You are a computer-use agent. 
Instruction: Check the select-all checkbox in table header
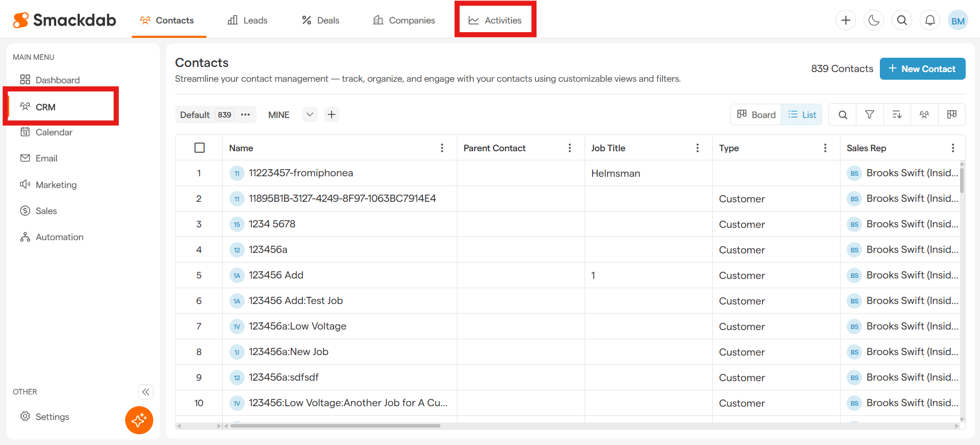coord(200,148)
